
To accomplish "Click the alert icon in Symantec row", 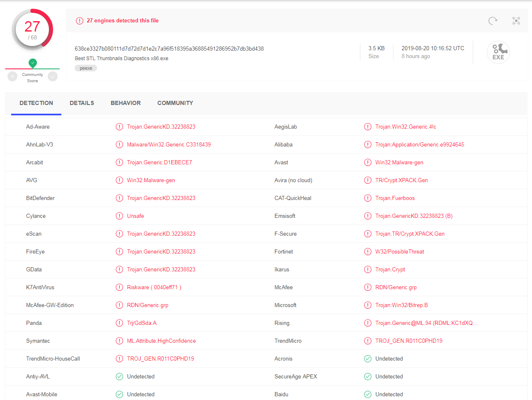I will [119, 341].
